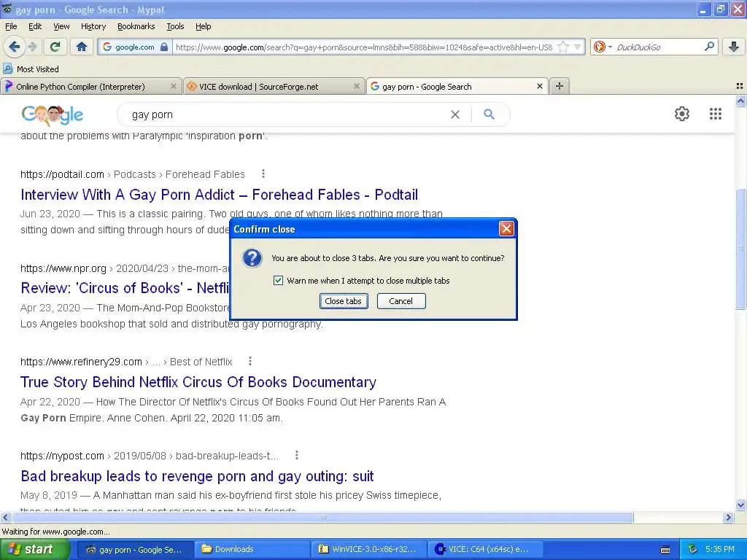This screenshot has width=747, height=560.
Task: Bookmark this page with the star icon
Action: point(563,47)
